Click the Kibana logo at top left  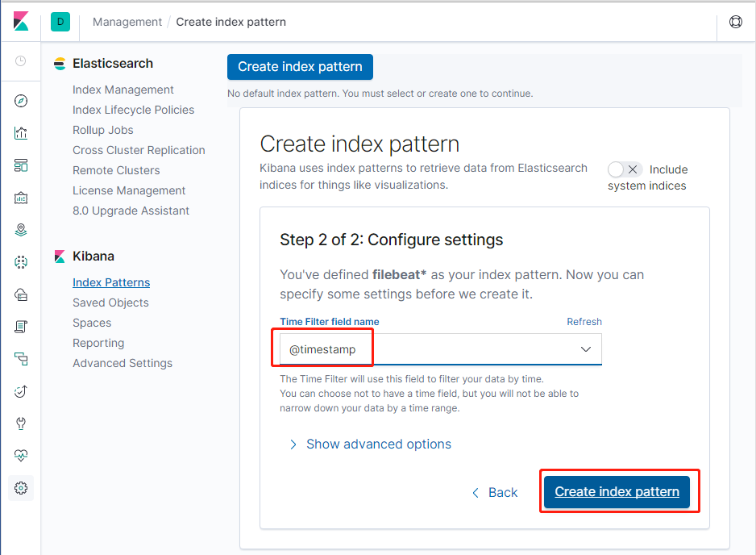click(x=21, y=22)
